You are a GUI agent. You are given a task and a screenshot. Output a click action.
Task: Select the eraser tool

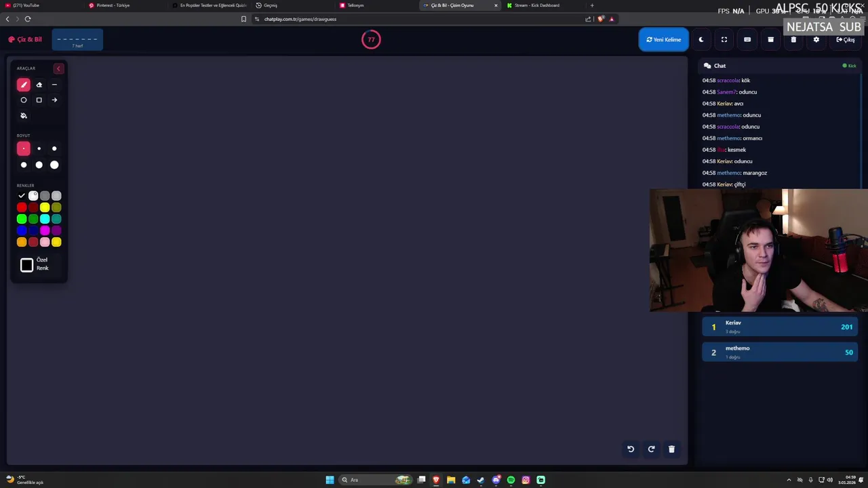39,85
